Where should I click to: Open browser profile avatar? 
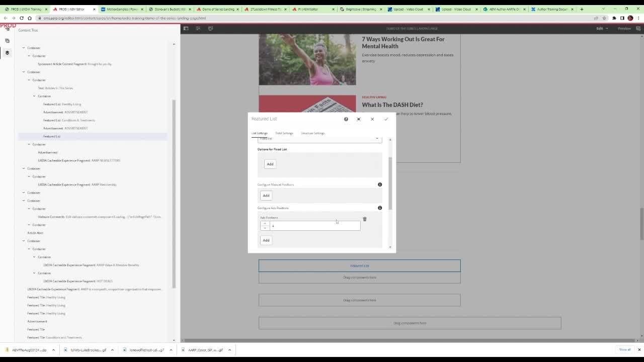630,18
